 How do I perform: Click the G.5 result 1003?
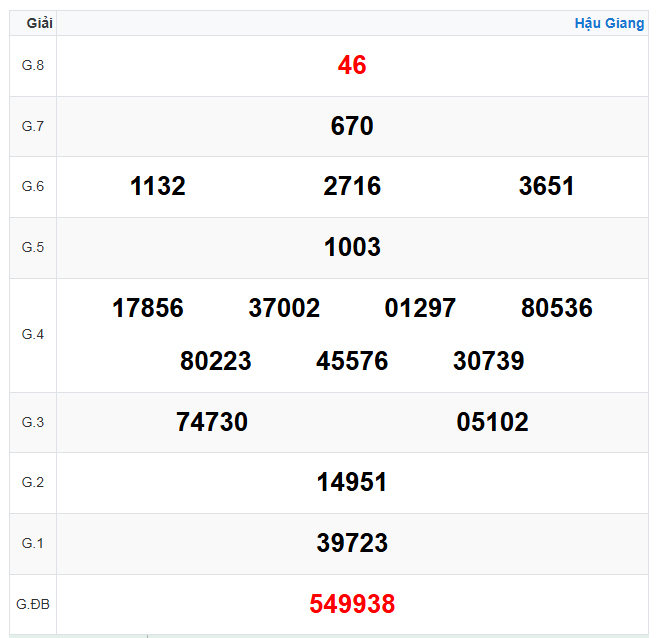[352, 247]
